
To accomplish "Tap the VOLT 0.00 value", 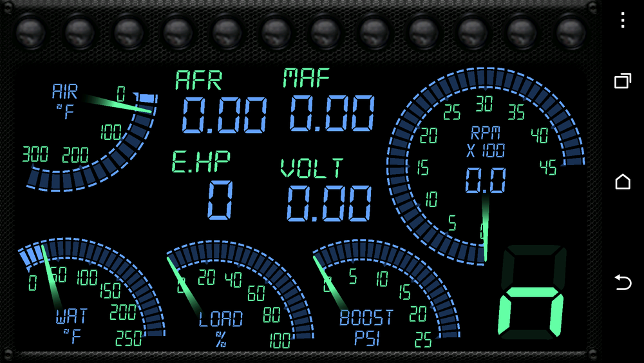I will point(329,204).
